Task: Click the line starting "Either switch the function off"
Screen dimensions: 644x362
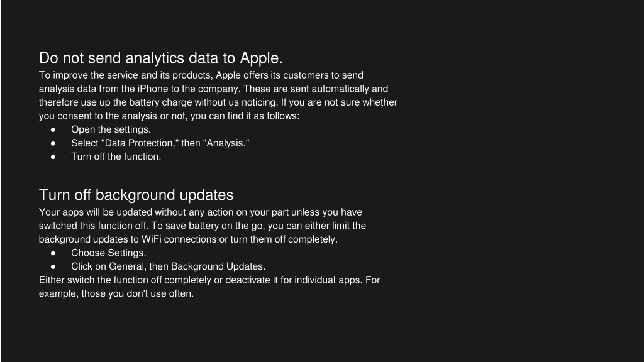Action: click(209, 280)
